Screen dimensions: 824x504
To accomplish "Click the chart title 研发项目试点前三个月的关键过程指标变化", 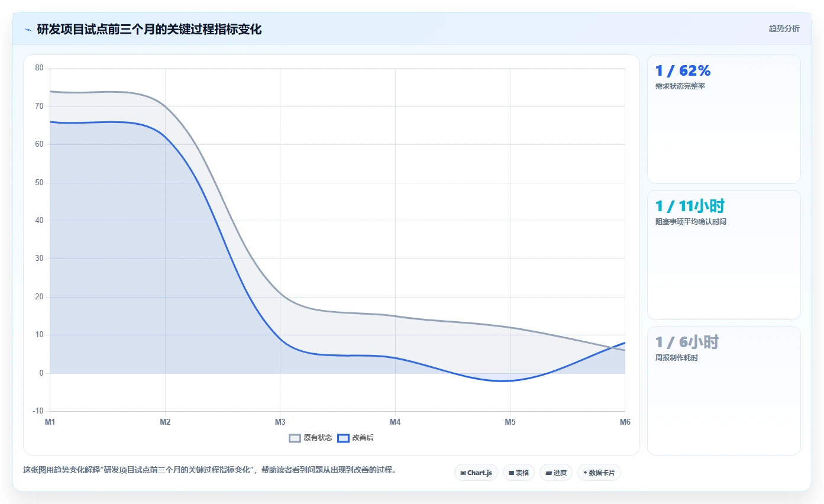I will 149,29.
